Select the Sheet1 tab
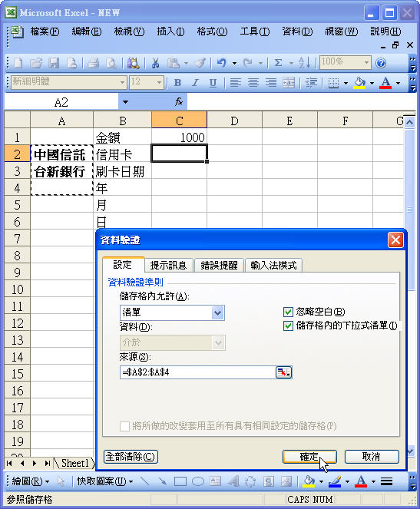The width and height of the screenshot is (420, 509). [x=74, y=463]
